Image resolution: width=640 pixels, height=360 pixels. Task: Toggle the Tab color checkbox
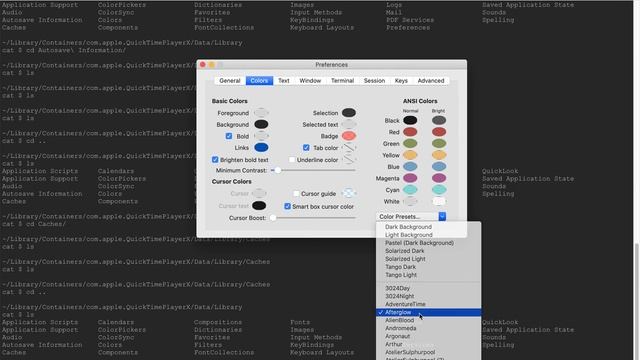click(306, 147)
